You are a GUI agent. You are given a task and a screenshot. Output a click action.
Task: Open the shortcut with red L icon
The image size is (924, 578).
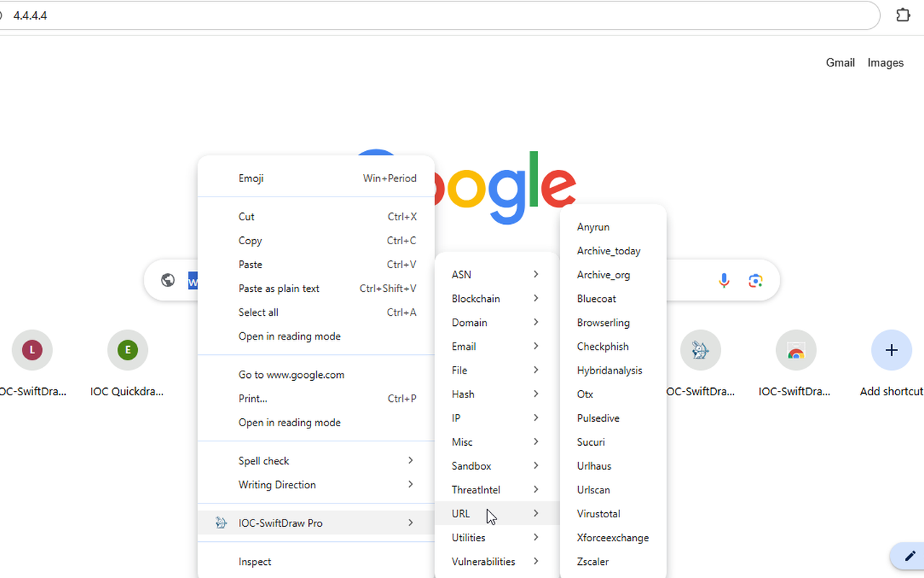(32, 350)
